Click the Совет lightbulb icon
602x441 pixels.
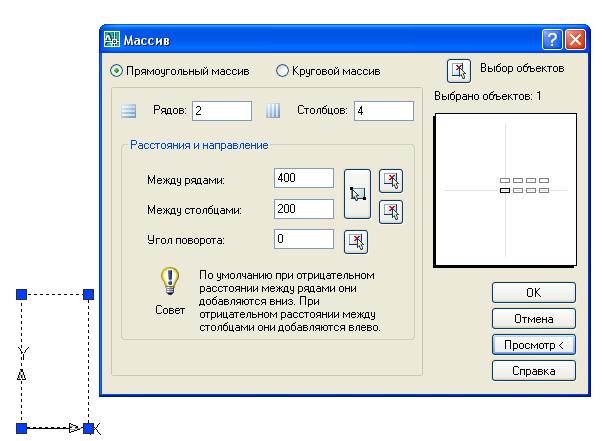point(170,281)
